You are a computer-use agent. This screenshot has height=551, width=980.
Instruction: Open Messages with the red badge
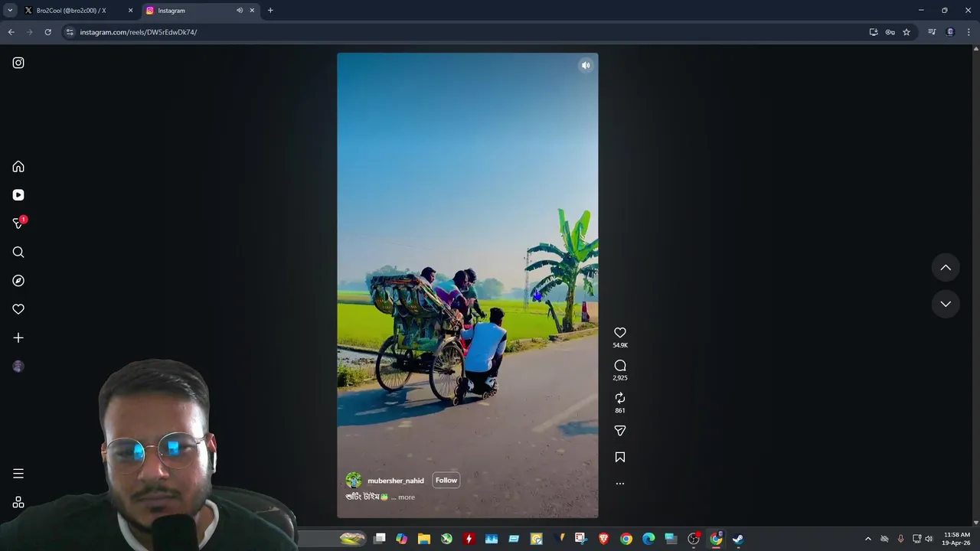(x=18, y=223)
